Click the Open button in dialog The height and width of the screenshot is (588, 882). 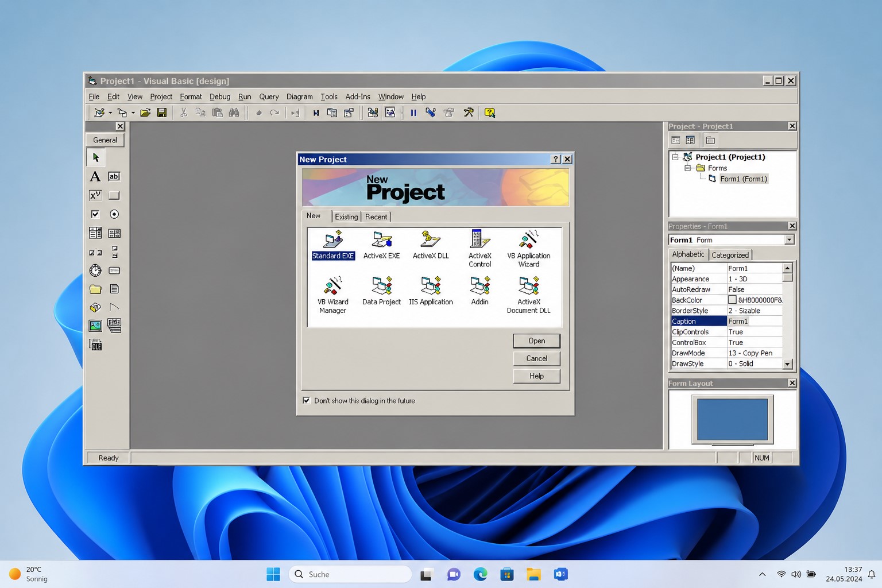click(537, 341)
